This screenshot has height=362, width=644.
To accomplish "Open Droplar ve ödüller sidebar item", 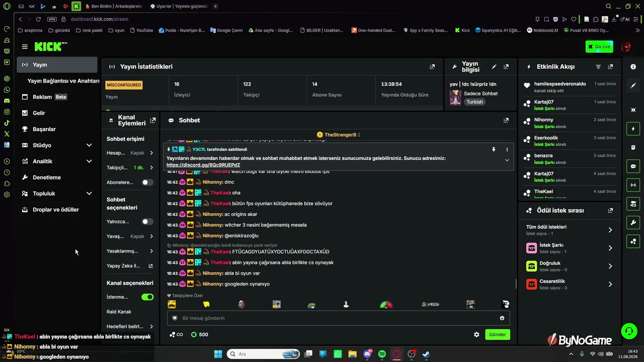I will coord(57,210).
